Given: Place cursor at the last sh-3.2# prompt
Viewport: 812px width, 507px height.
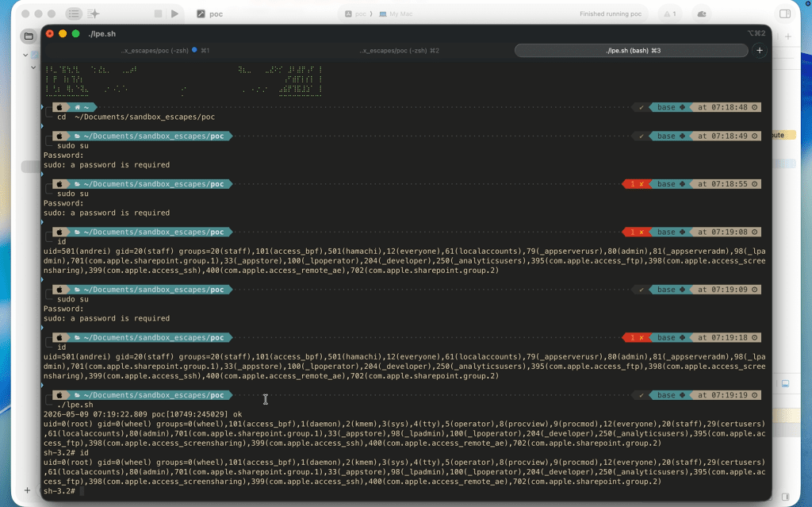Looking at the screenshot, I should click(82, 491).
